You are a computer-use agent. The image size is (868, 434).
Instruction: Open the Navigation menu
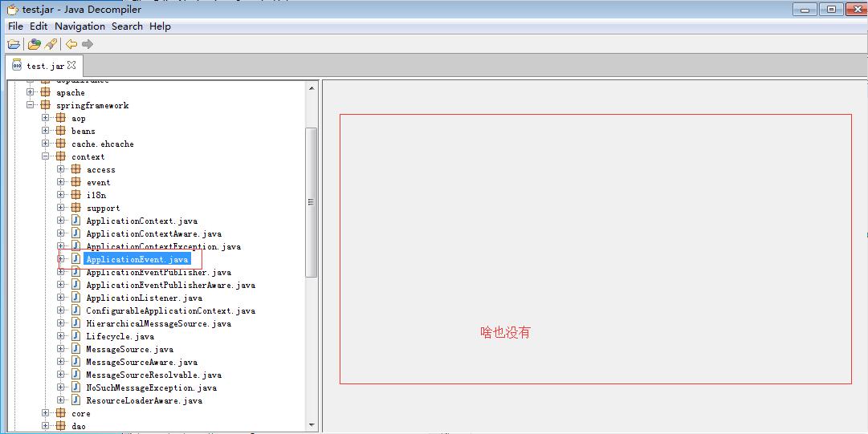[x=79, y=26]
